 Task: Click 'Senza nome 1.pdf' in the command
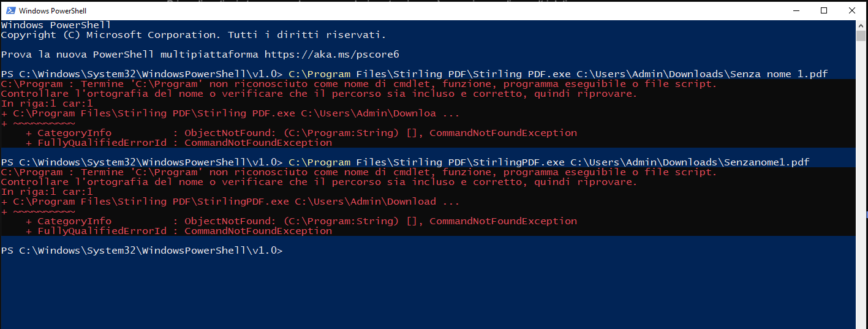click(x=779, y=74)
